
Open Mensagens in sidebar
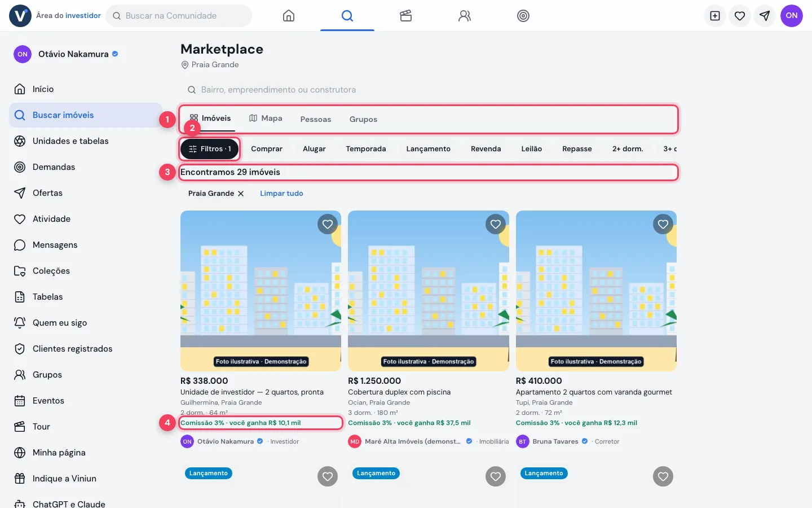click(86, 245)
